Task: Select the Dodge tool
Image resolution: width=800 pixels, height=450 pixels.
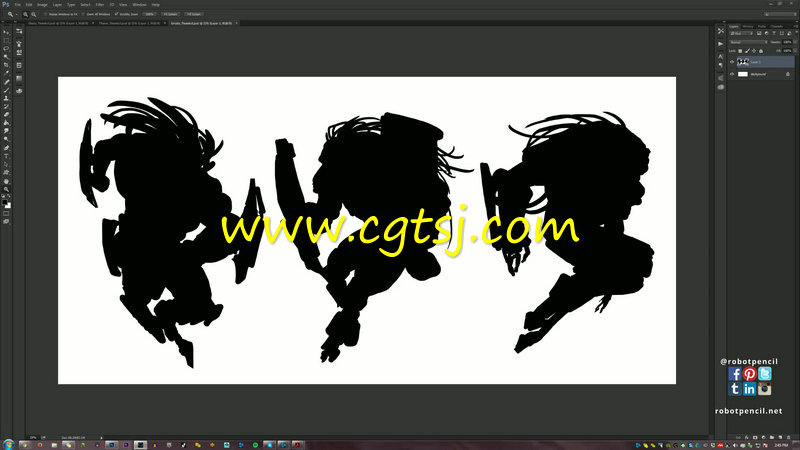Action: click(x=6, y=139)
